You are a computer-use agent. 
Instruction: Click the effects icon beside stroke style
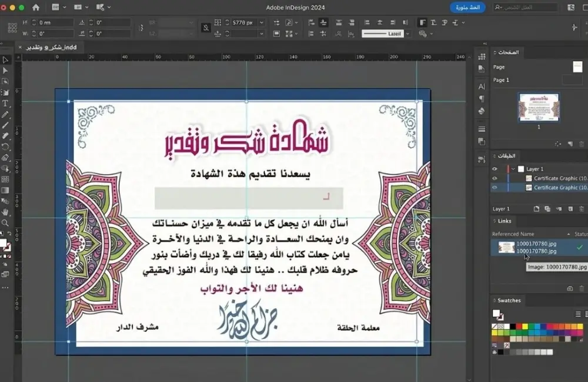[423, 34]
